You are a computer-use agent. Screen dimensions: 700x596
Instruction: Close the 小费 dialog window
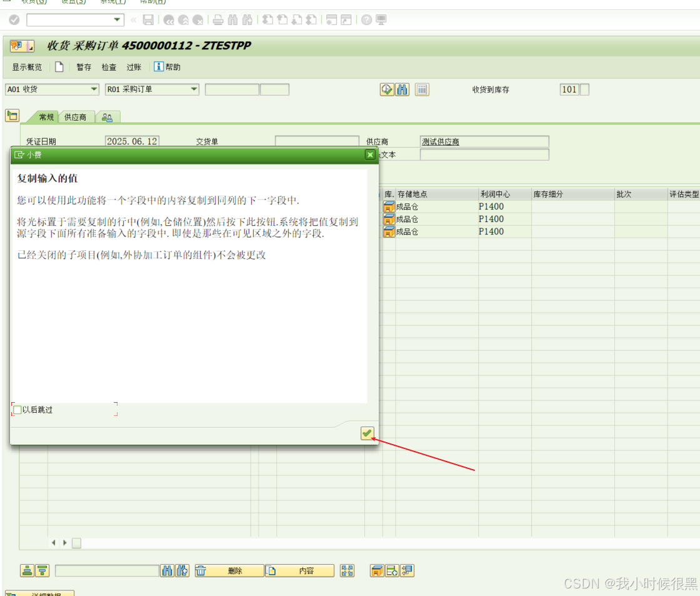(x=370, y=154)
